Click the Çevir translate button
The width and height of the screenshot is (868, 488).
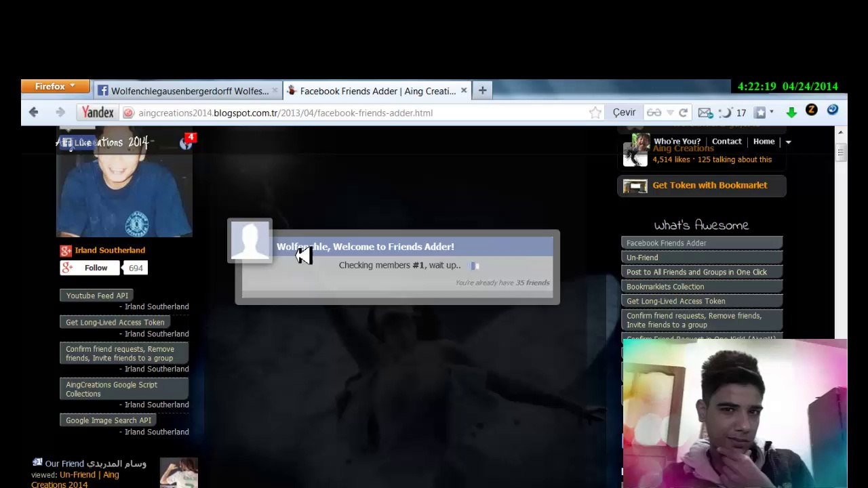click(624, 113)
